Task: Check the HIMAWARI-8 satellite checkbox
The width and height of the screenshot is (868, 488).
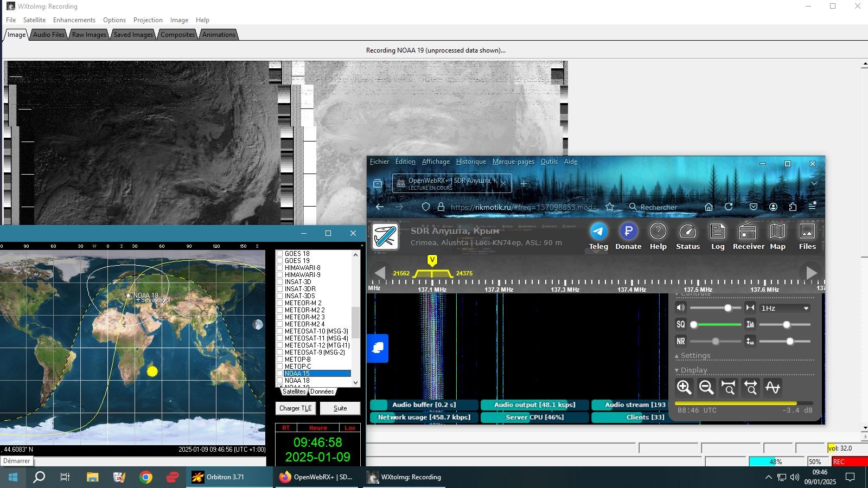Action: 280,268
